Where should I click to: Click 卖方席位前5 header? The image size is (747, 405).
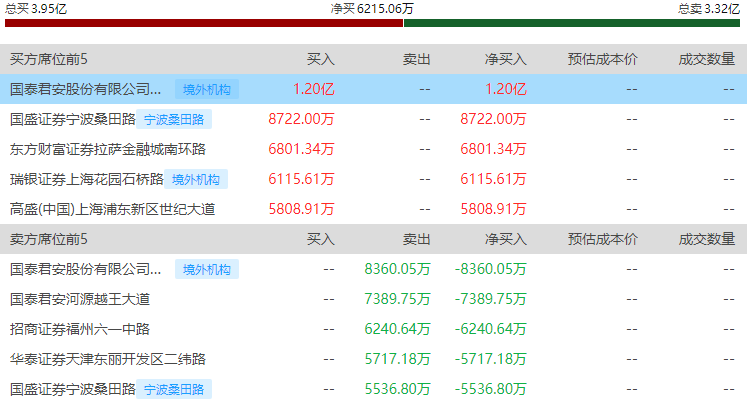tap(49, 239)
